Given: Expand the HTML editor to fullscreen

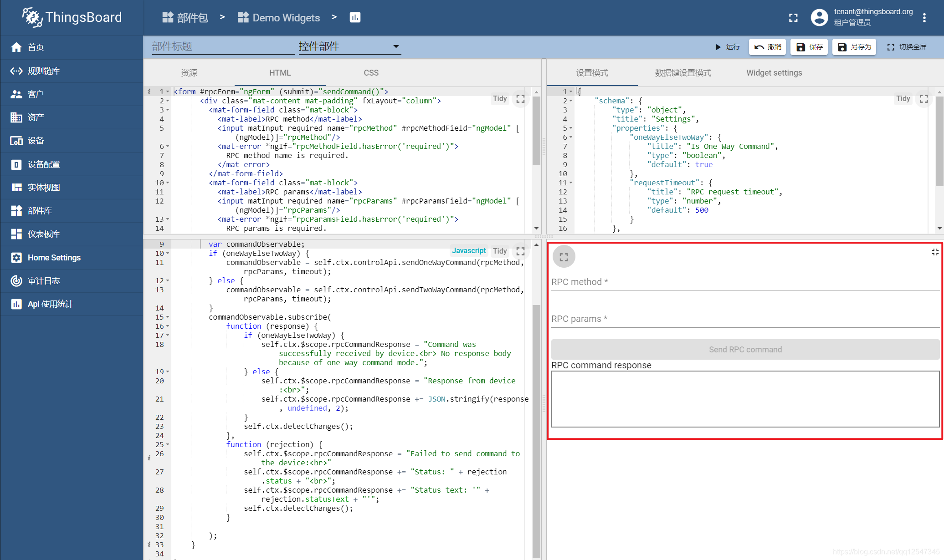Looking at the screenshot, I should (520, 99).
